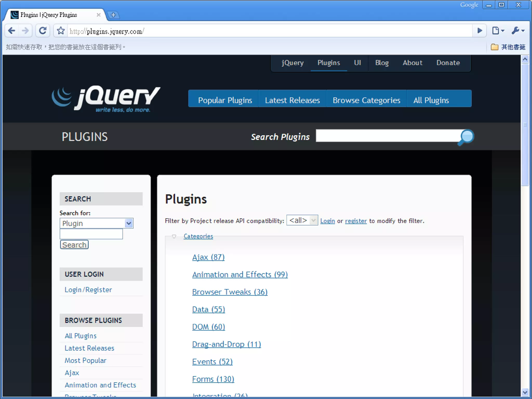The image size is (532, 399).
Task: Open Ajax in the Browse Plugins sidebar
Action: pos(72,373)
